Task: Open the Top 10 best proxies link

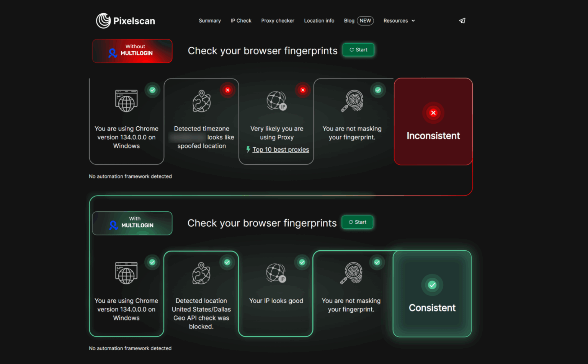Action: point(281,149)
